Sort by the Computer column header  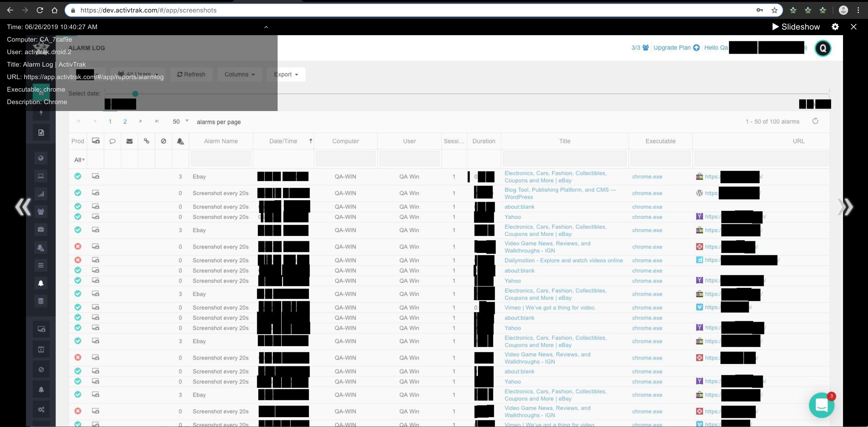pos(345,141)
